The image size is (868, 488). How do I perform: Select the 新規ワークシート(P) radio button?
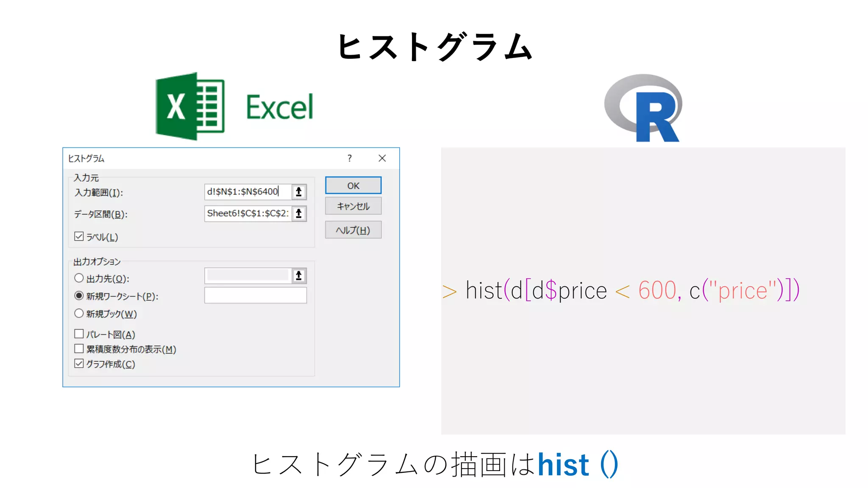pyautogui.click(x=79, y=296)
